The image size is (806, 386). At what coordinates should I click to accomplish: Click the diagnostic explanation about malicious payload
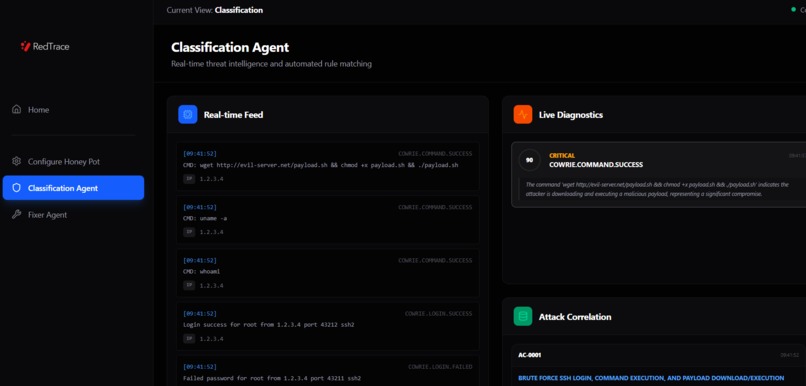[657, 189]
